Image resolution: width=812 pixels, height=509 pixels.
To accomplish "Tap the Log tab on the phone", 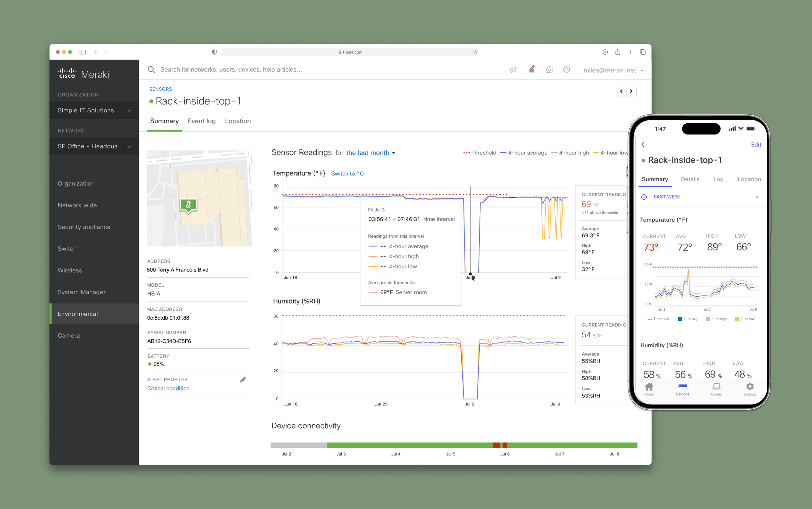I will 718,180.
